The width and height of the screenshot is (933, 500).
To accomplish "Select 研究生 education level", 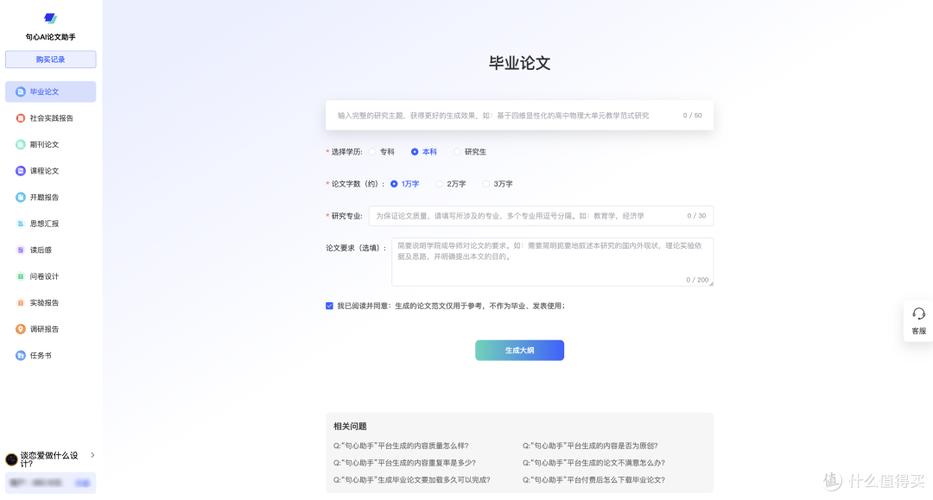I will [x=456, y=152].
